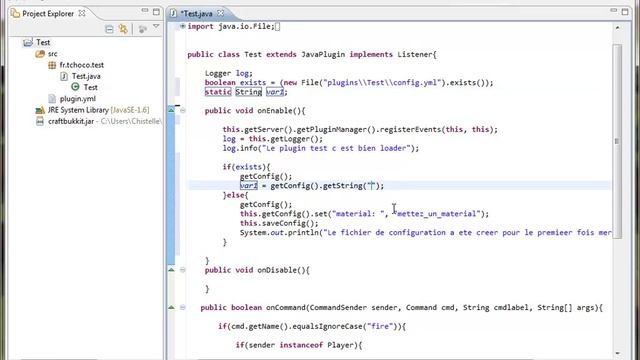Viewport: 640px width, 360px height.
Task: Select the Test project folder
Action: point(43,42)
